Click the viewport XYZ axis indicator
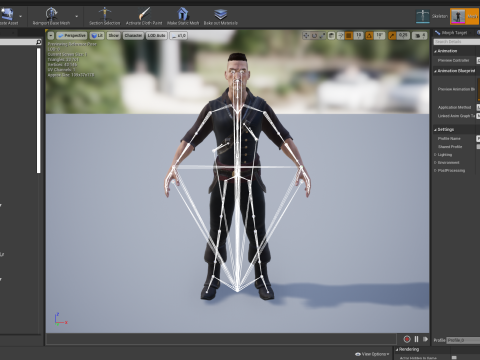The image size is (480, 360). pos(61,319)
